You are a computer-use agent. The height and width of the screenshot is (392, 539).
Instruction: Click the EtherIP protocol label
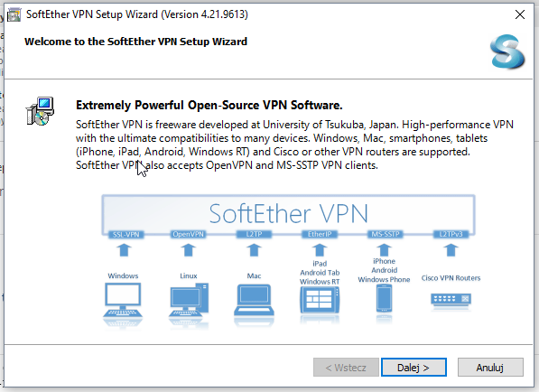pos(320,234)
